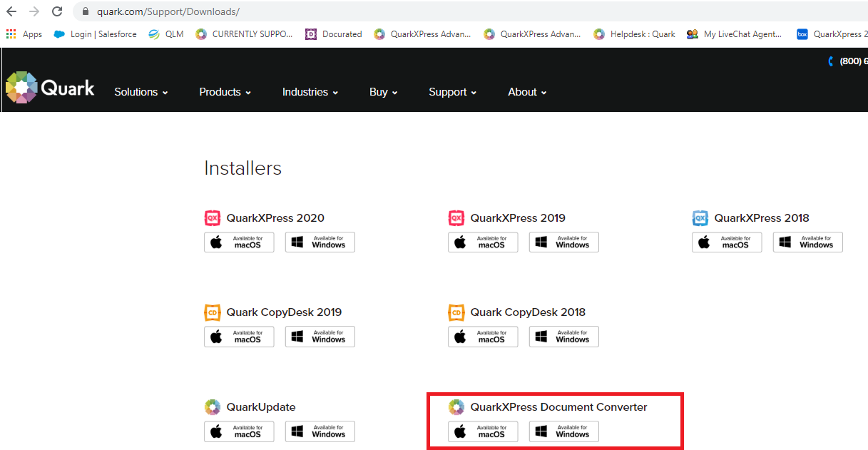The height and width of the screenshot is (450, 868).
Task: Click the QuarkXPress Document Converter icon
Action: (x=456, y=406)
